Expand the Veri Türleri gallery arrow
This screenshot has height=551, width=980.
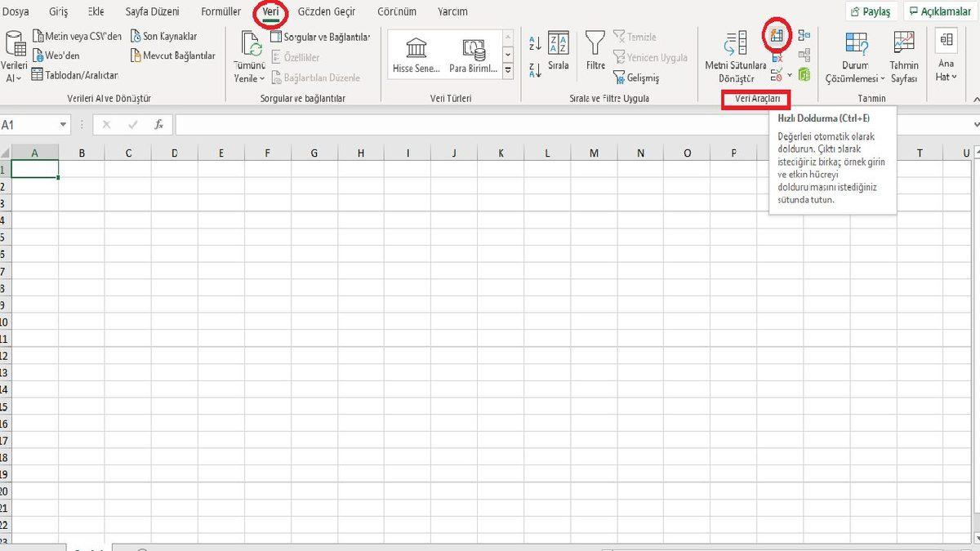pos(508,70)
